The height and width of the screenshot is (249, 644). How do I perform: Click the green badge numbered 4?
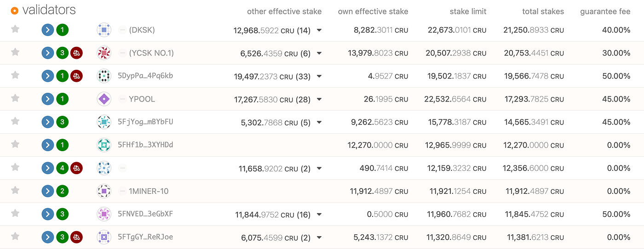(x=62, y=168)
